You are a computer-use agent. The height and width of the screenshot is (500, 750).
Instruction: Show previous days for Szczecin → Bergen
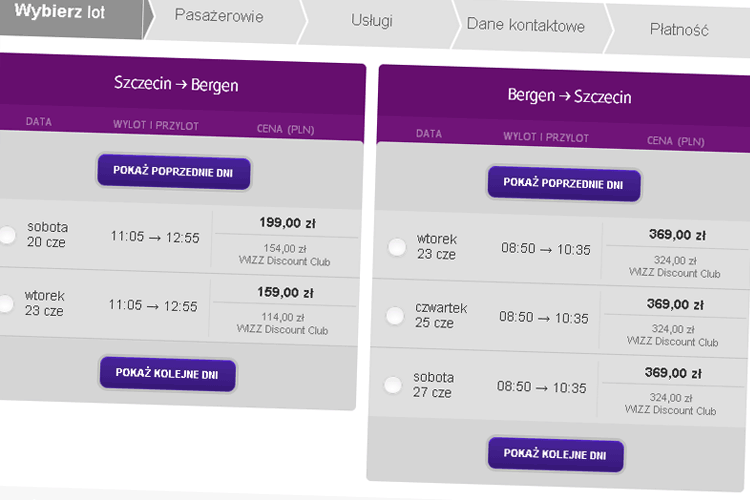click(174, 172)
